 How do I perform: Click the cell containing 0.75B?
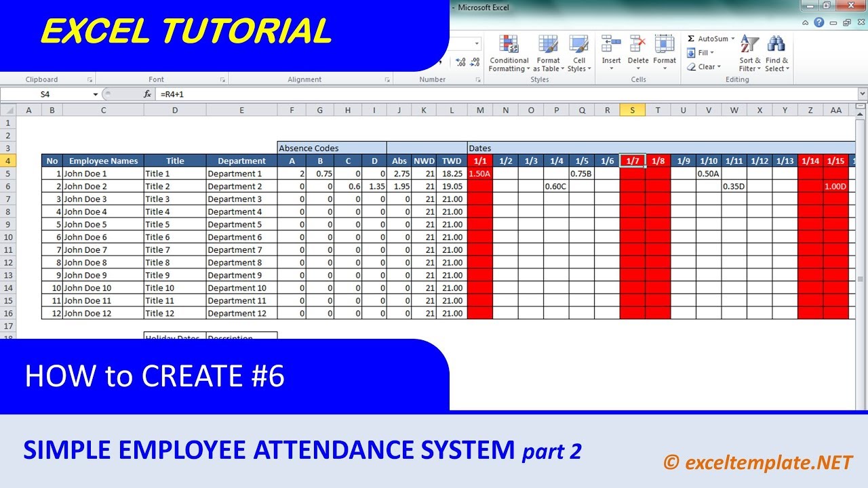point(582,174)
